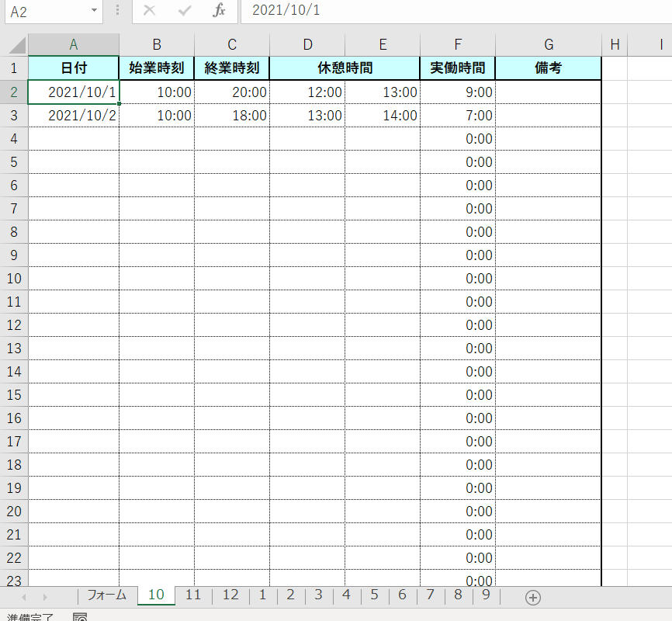
Task: Select the 実働時間 cell showing 9:00
Action: (x=458, y=91)
